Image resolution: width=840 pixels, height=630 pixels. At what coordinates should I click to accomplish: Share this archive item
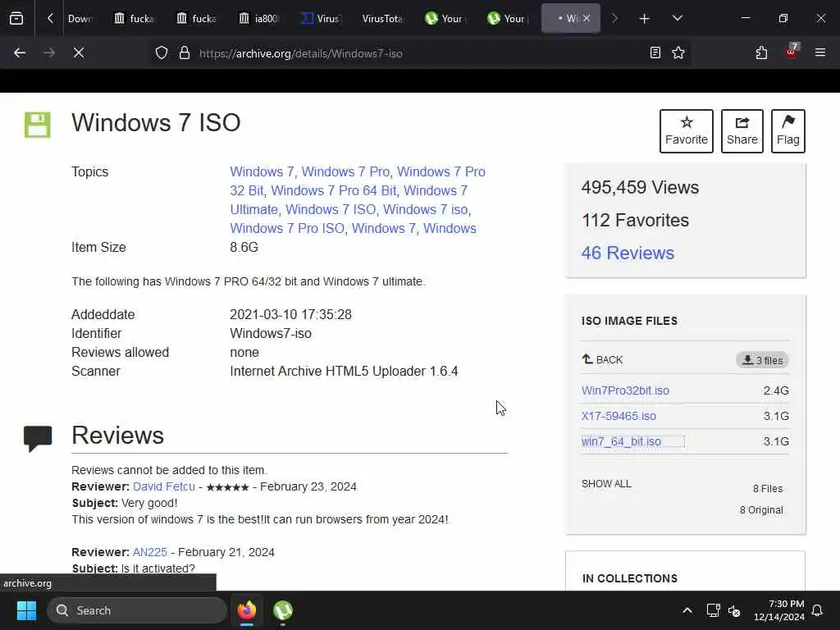coord(742,131)
